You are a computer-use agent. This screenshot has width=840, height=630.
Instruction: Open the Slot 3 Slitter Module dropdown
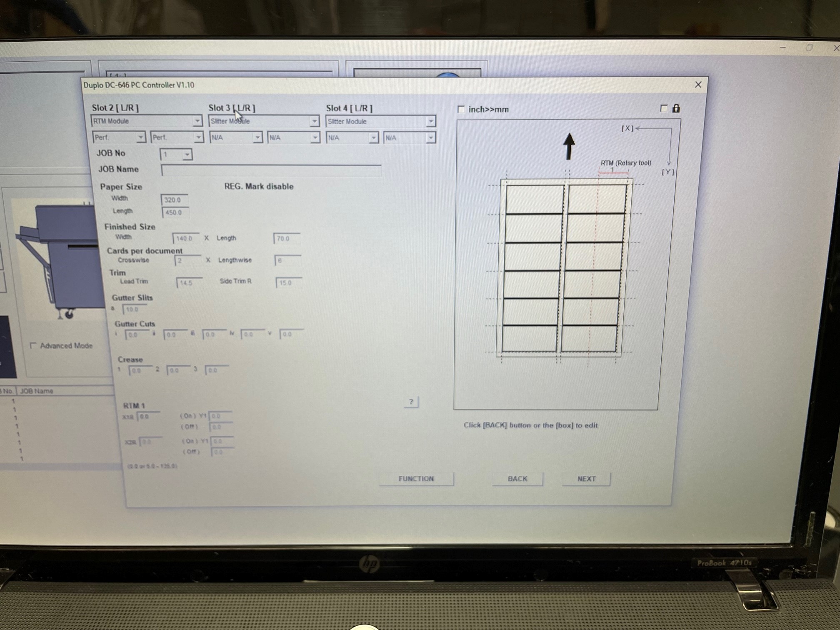click(x=314, y=121)
